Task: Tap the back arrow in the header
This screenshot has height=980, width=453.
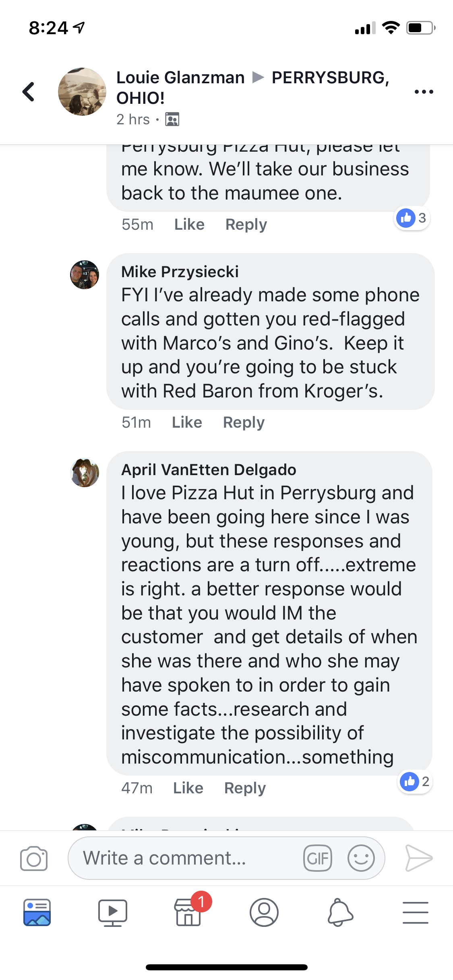Action: click(x=29, y=92)
